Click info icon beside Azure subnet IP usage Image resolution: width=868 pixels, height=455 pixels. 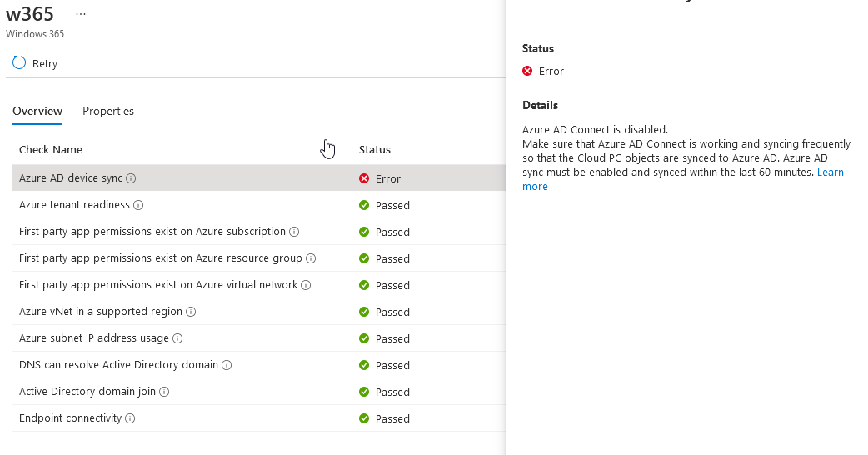[177, 338]
